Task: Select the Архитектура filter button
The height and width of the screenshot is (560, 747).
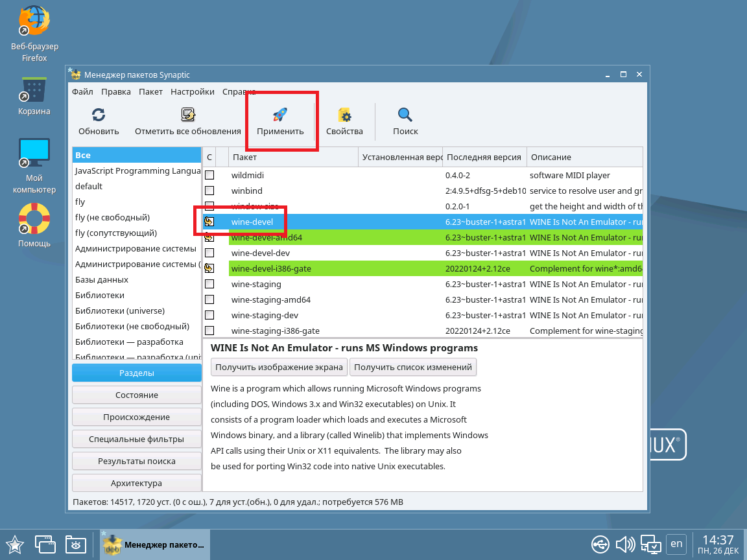Action: pyautogui.click(x=137, y=483)
